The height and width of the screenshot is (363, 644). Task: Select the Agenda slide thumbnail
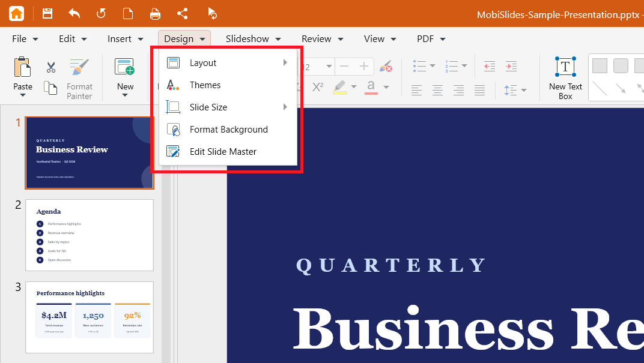click(x=90, y=235)
